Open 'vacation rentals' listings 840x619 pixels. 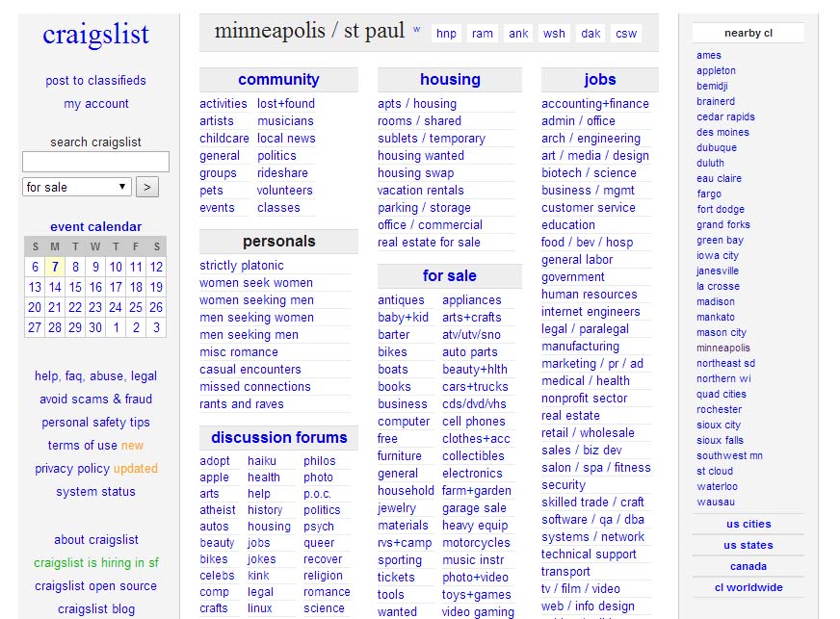421,190
